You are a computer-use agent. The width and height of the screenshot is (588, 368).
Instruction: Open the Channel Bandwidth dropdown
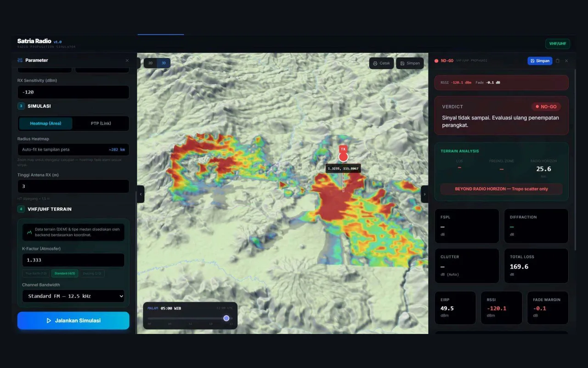(x=73, y=296)
